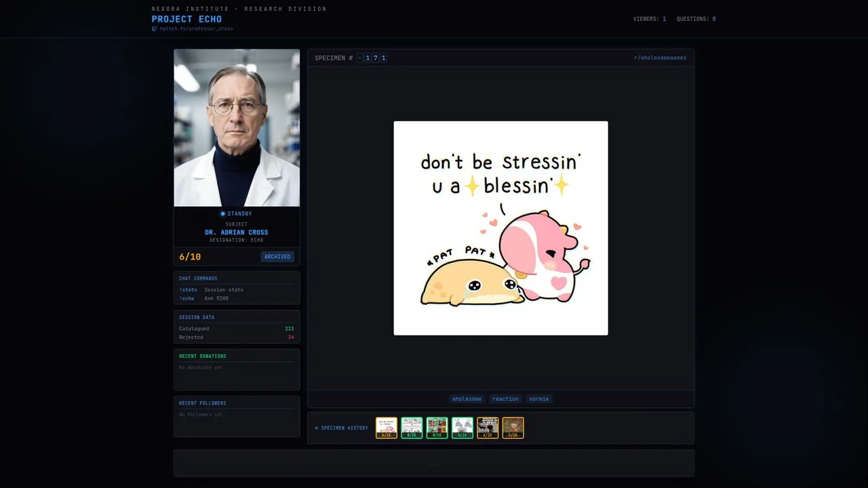Screen dimensions: 868x488
Task: Click the SPECIMEN HISTORY label
Action: tap(344, 428)
